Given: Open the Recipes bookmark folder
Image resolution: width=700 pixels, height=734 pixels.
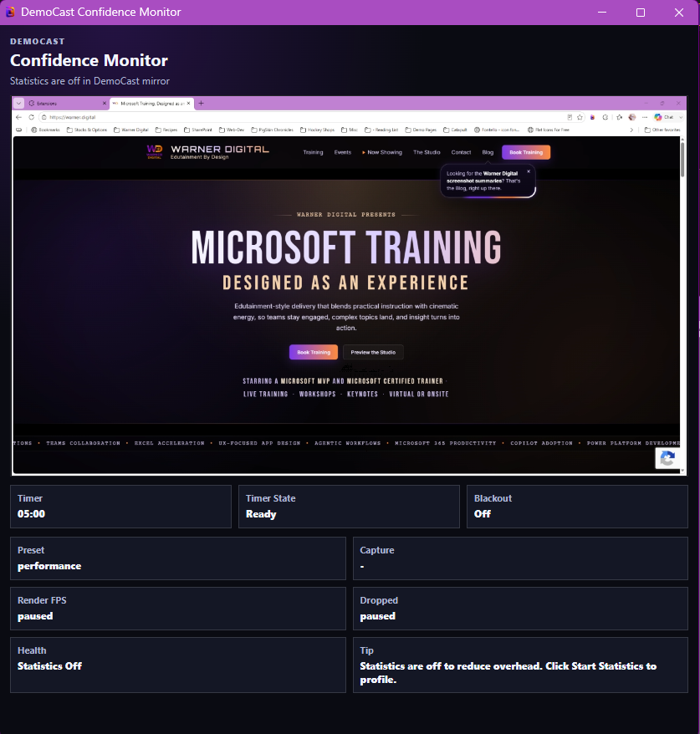Looking at the screenshot, I should 166,130.
